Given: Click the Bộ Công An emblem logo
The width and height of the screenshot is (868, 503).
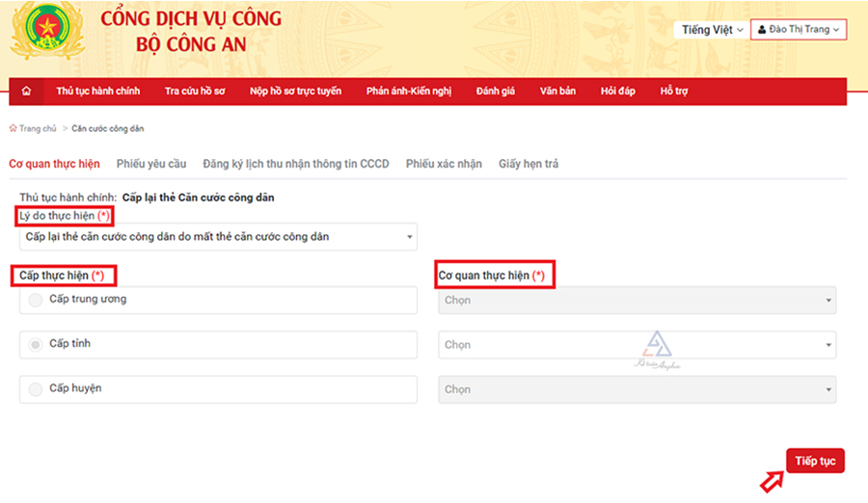Looking at the screenshot, I should coord(47,30).
